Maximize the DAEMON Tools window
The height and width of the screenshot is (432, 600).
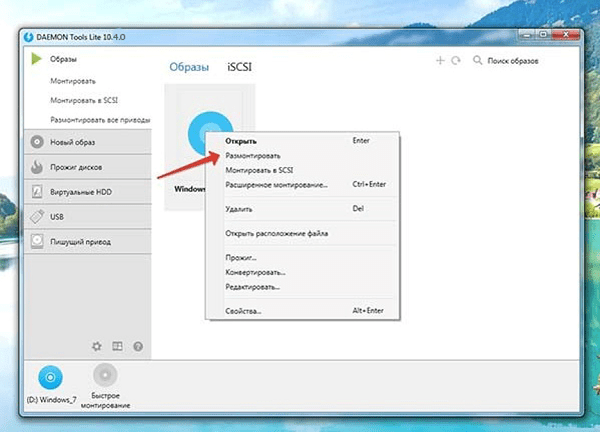[x=543, y=35]
